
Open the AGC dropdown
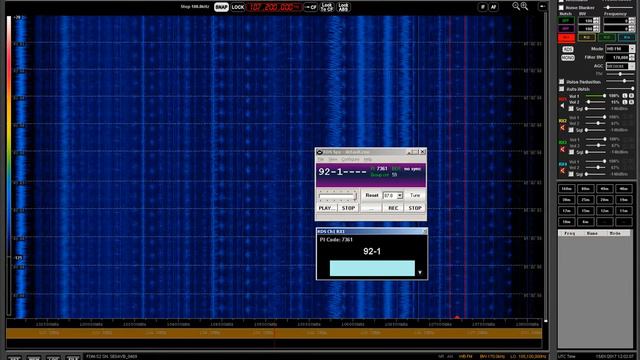[x=631, y=66]
